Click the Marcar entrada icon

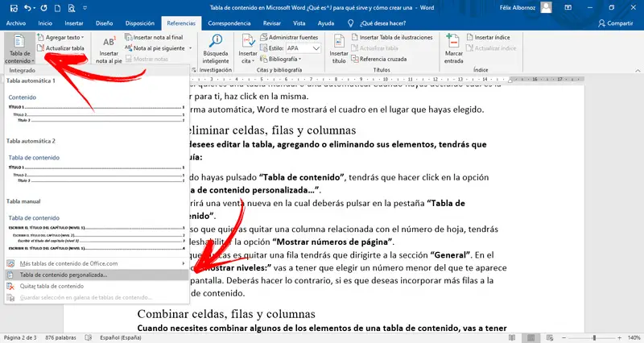point(453,49)
